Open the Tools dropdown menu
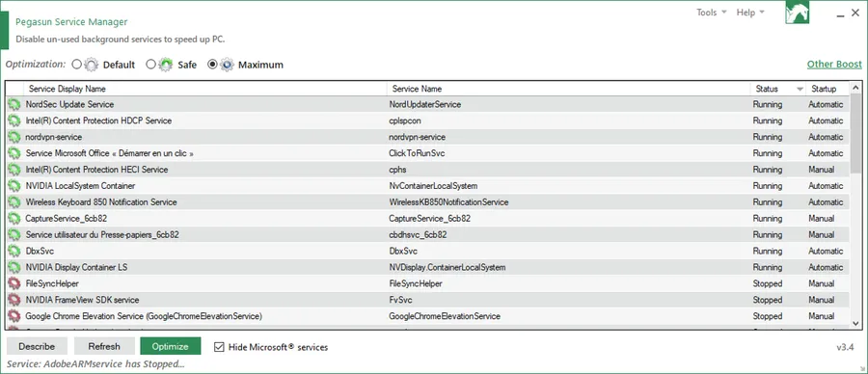Viewport: 868px width, 374px height. coord(712,13)
